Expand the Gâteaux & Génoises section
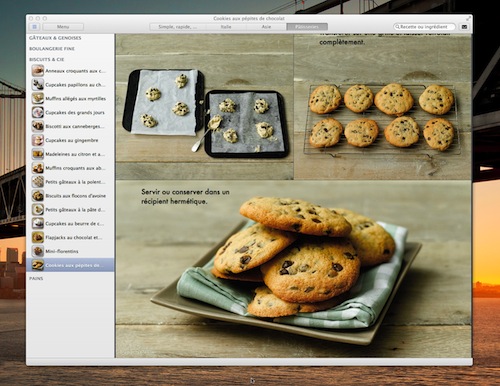Screen dimensions: 500x386 pyautogui.click(x=55, y=38)
